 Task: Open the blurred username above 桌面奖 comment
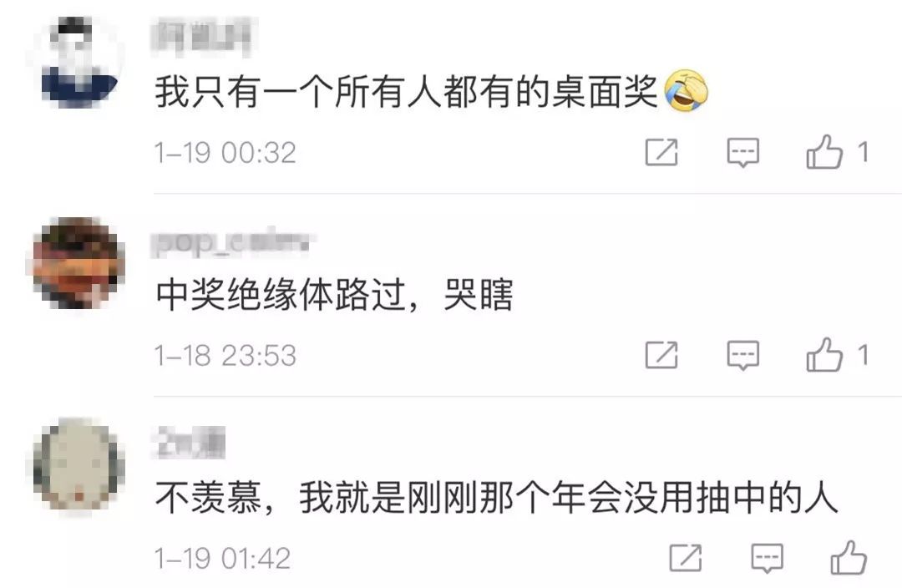pyautogui.click(x=204, y=37)
